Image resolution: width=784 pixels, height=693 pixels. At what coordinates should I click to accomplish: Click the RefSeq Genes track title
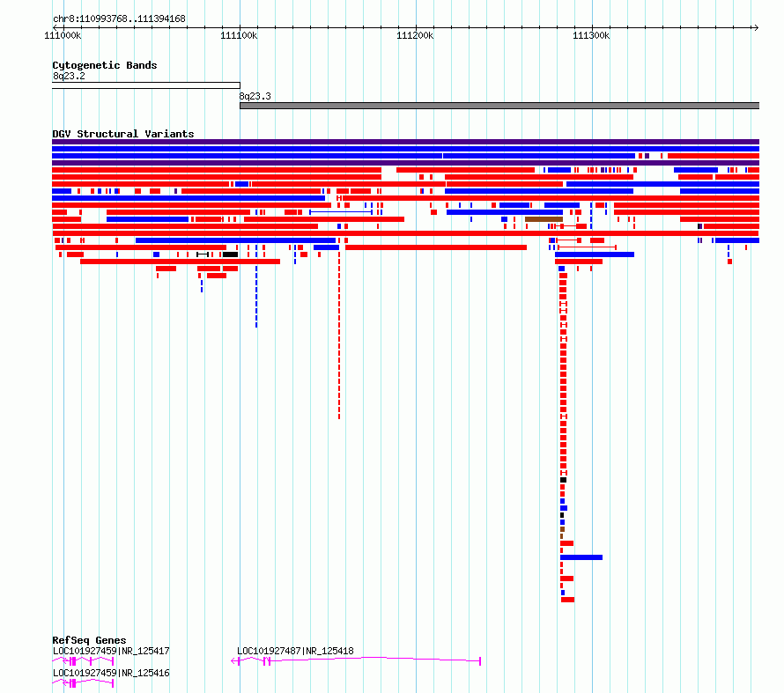89,640
